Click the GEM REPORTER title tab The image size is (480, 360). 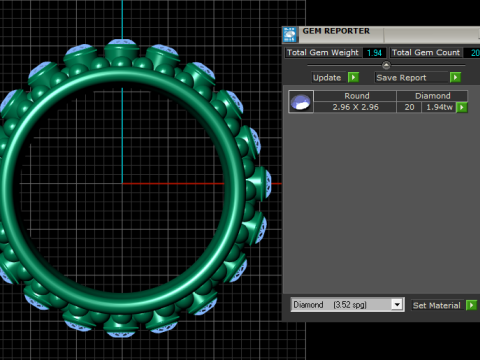[x=336, y=31]
